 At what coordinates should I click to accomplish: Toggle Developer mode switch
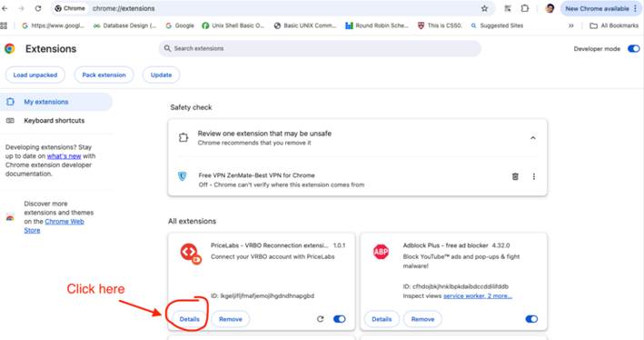tap(633, 48)
